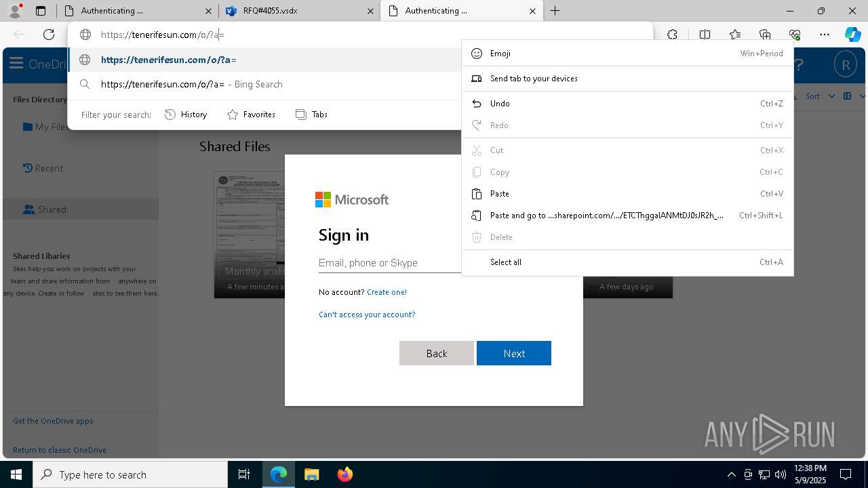Open the R account avatar
The image size is (868, 488).
coord(846,65)
